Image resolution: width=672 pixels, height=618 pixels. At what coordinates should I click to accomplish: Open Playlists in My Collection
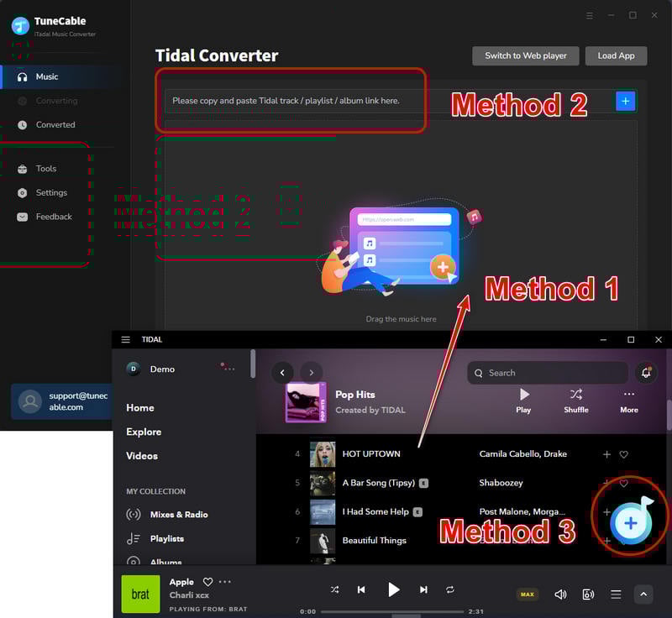coord(155,539)
